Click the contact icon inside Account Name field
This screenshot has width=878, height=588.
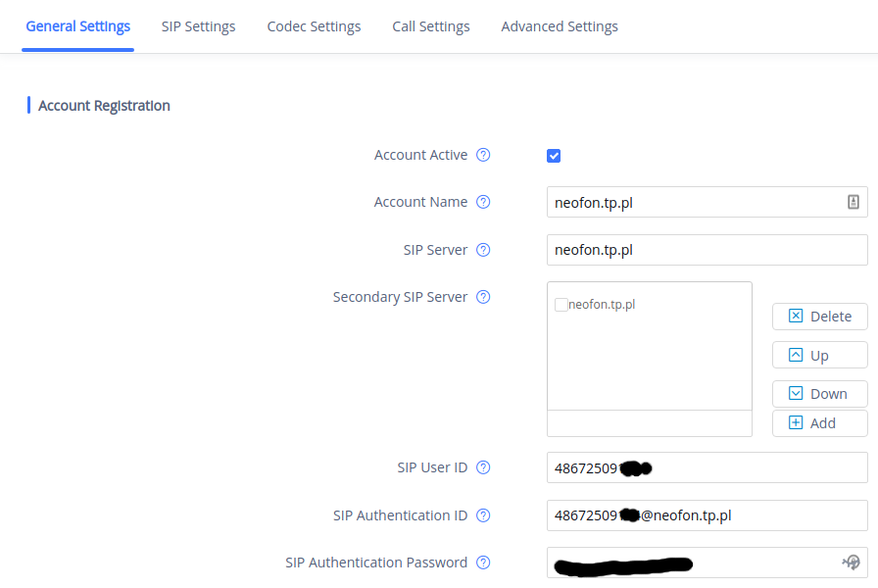pos(854,202)
